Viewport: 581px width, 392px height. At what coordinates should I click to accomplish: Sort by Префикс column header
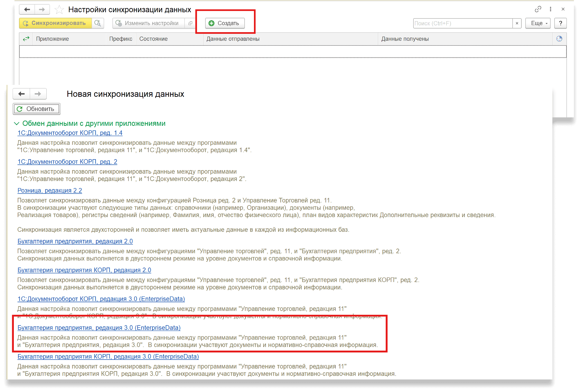coord(121,39)
